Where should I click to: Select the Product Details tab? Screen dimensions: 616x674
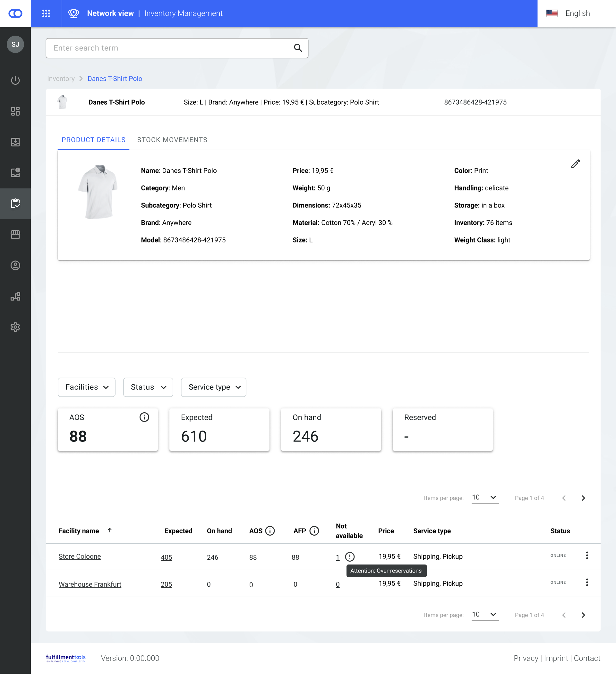pos(94,140)
